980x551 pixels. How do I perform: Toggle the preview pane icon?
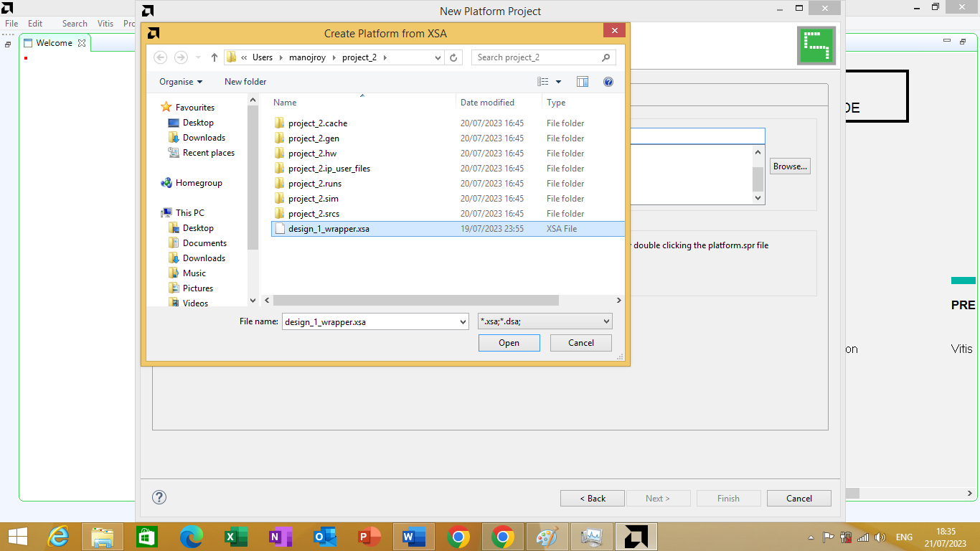(x=583, y=82)
